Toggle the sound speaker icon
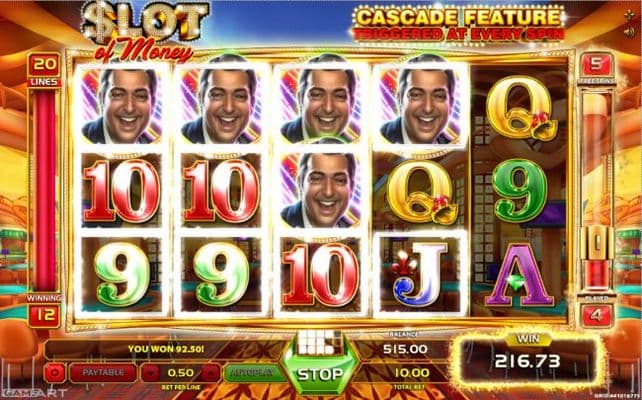 [x=631, y=33]
